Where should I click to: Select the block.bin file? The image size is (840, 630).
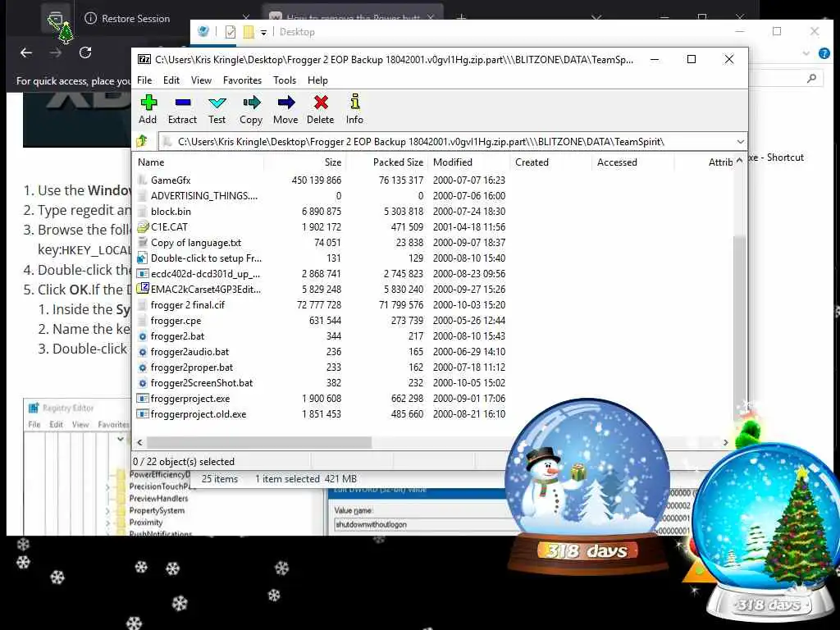[x=171, y=212]
